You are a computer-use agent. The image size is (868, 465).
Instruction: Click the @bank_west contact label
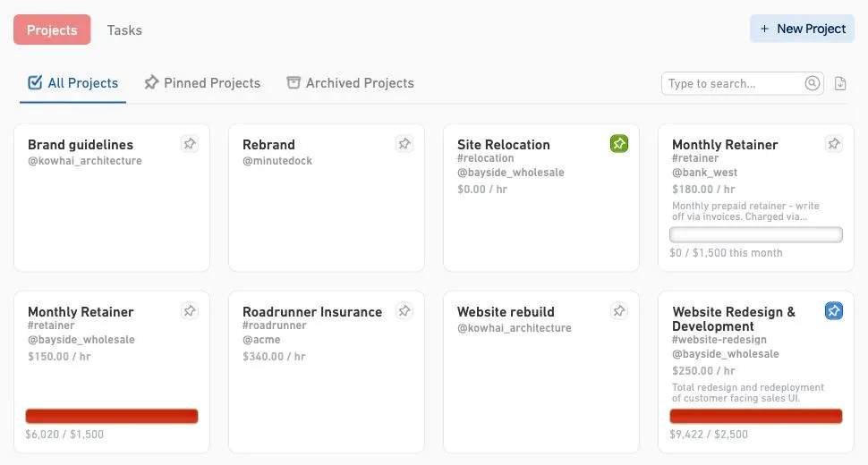(705, 173)
